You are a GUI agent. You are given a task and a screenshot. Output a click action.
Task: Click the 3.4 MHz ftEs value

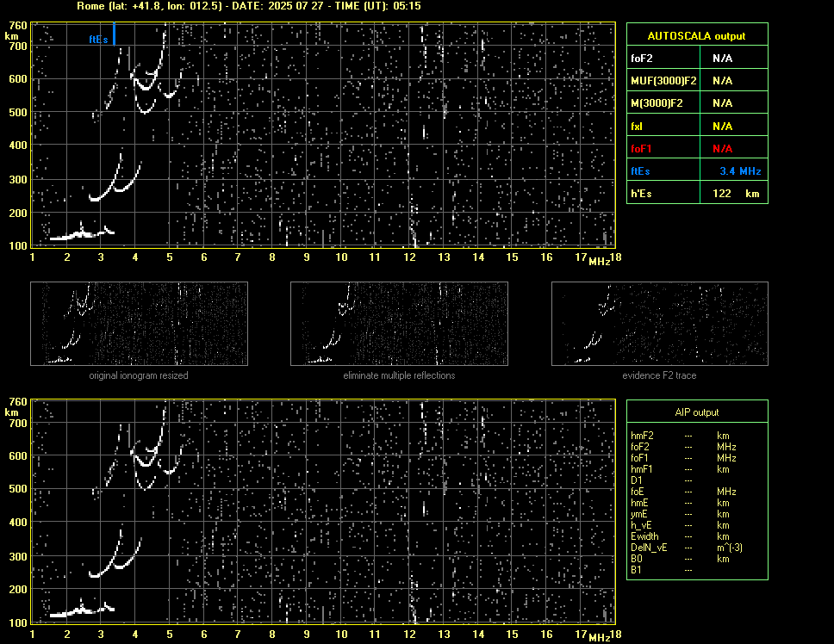[740, 171]
